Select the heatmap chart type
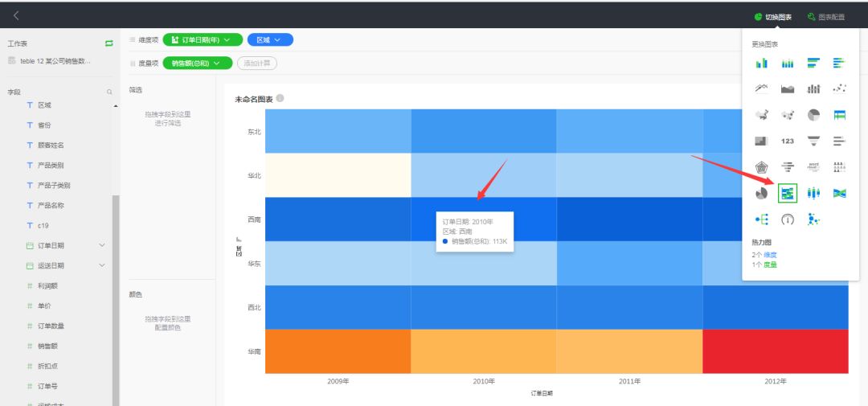The width and height of the screenshot is (868, 406). pos(787,193)
